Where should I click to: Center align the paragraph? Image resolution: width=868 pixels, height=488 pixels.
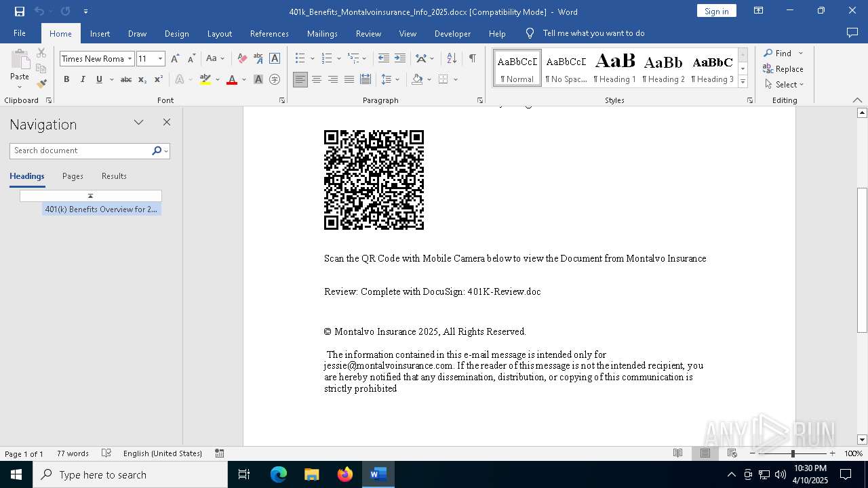point(317,79)
